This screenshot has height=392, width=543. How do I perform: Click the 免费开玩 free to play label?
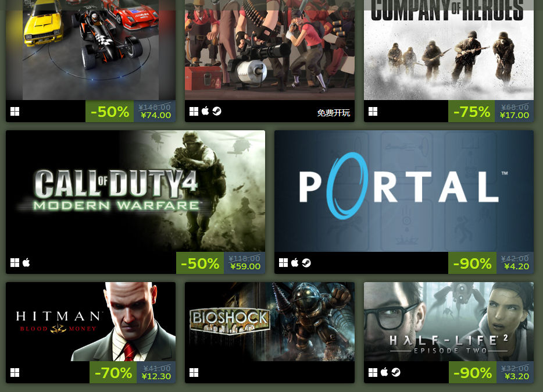coord(334,113)
